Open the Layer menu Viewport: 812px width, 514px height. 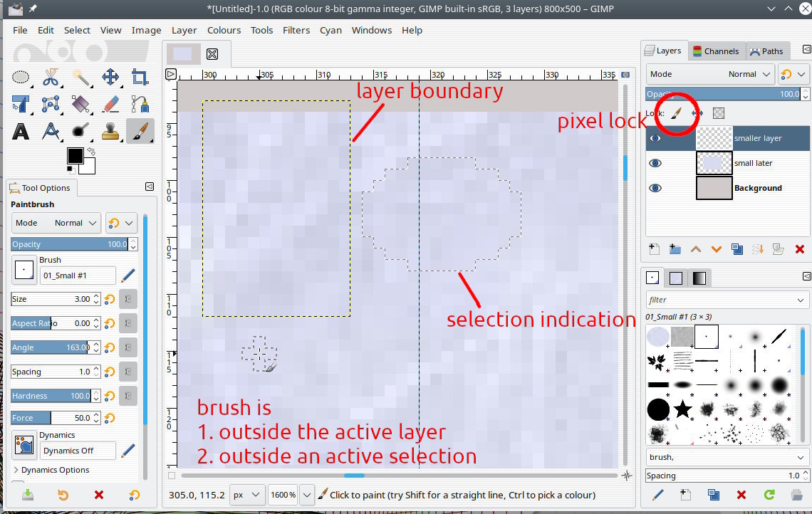184,30
